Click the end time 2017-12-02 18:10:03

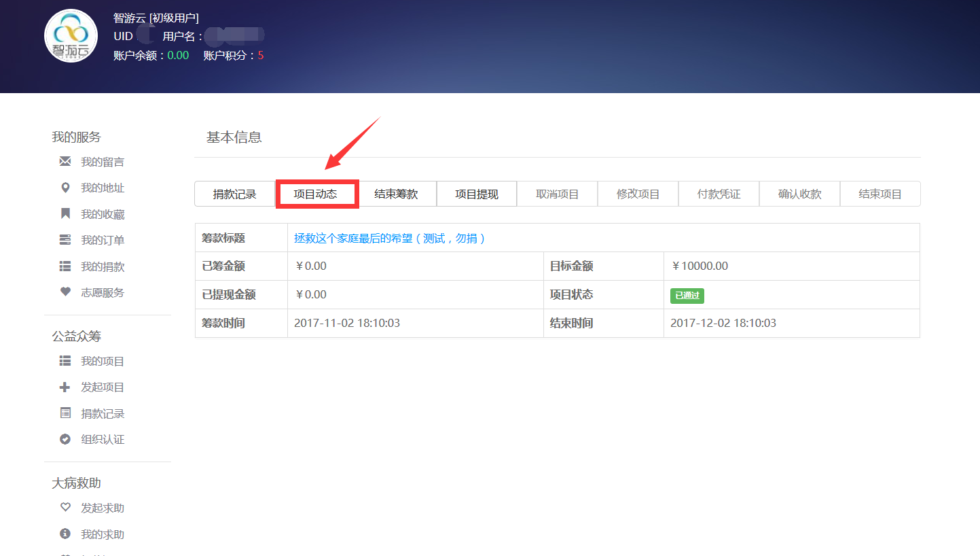723,323
